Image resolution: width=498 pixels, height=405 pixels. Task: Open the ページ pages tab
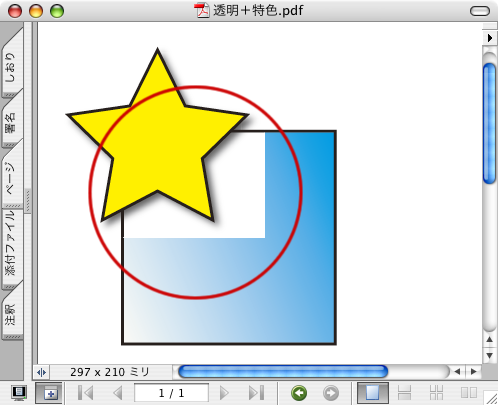[11, 177]
